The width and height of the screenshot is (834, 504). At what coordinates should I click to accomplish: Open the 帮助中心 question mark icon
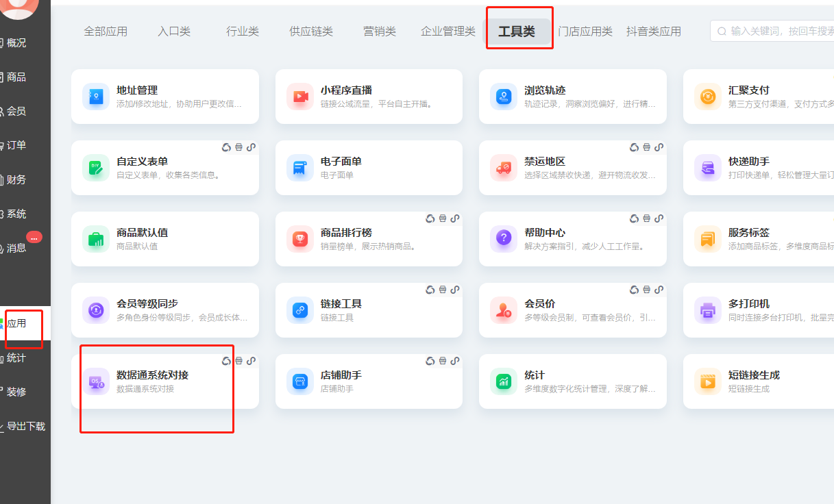[x=503, y=239]
